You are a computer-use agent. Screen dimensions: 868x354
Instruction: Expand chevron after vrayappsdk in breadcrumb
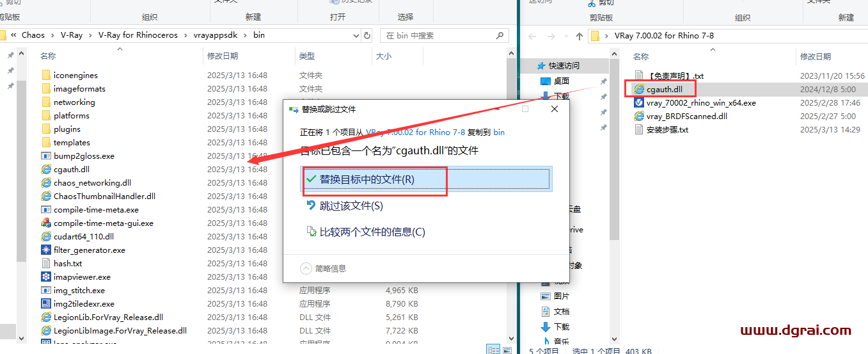tap(244, 35)
